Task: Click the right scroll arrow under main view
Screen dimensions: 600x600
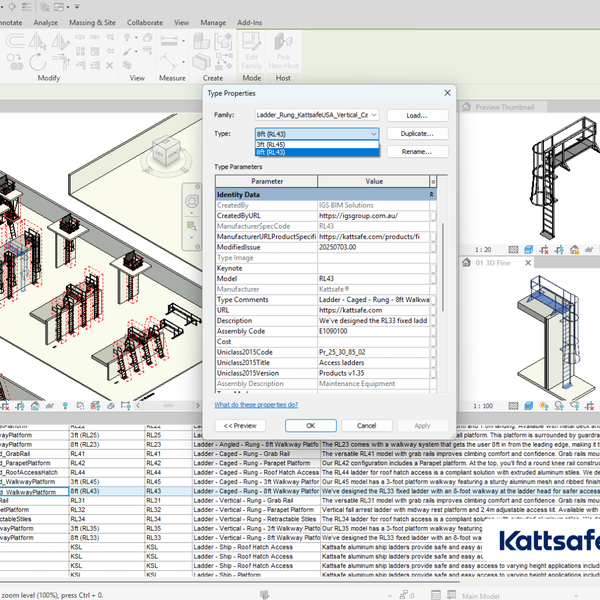Action: 197,405
